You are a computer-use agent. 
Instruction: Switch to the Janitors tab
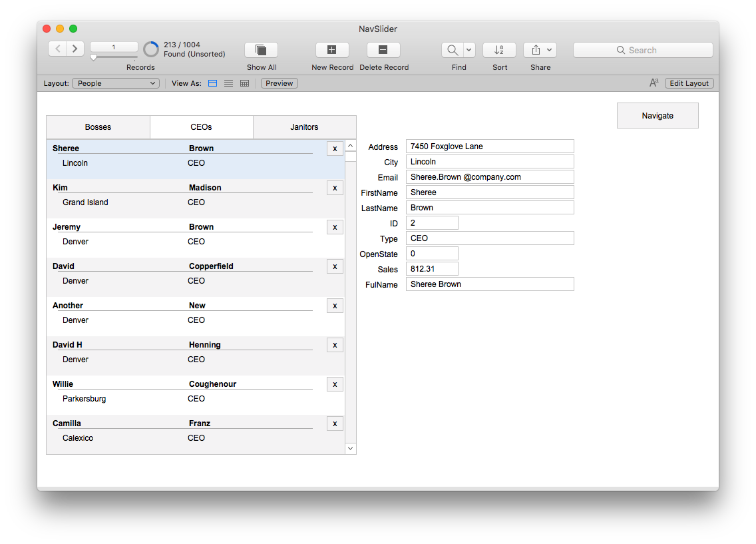[x=304, y=127]
